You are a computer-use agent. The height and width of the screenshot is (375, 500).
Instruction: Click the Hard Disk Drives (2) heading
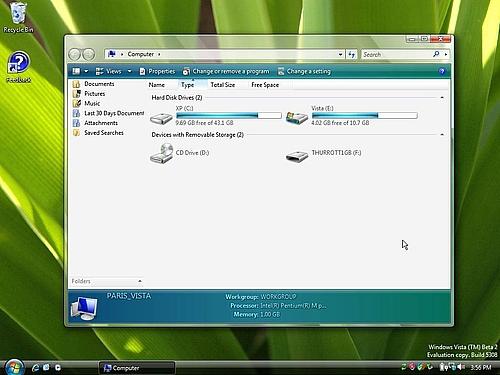(x=177, y=98)
